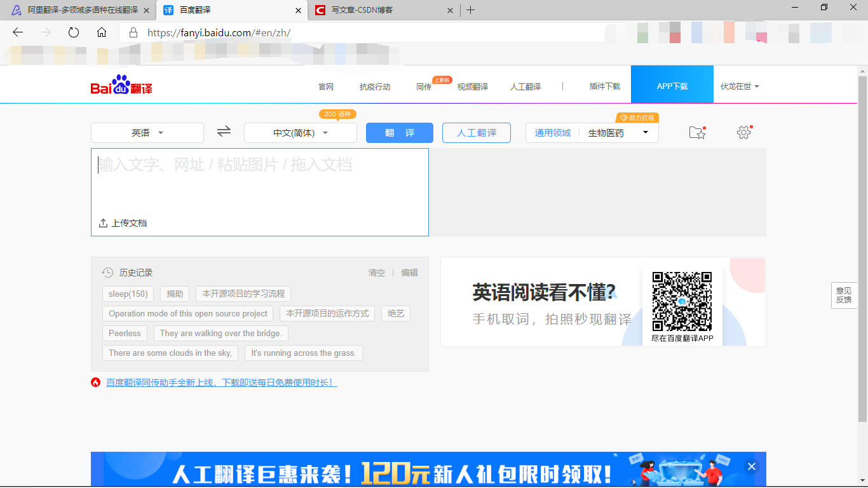Open the 插件下载 nav item

(x=605, y=86)
